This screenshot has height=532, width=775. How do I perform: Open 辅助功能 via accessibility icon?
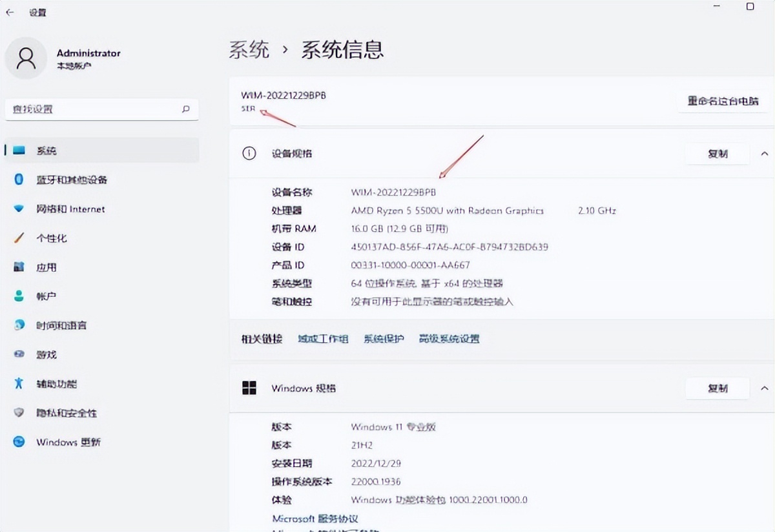pyautogui.click(x=19, y=384)
